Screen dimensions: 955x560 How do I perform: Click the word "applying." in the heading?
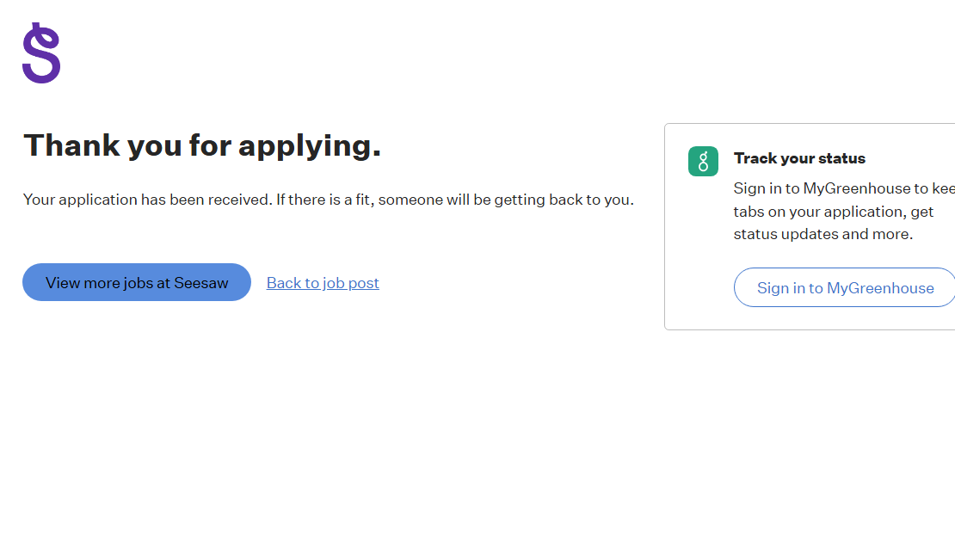[309, 145]
